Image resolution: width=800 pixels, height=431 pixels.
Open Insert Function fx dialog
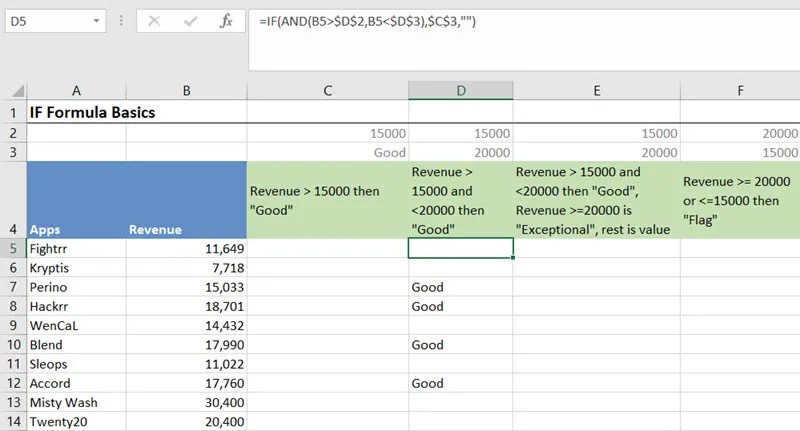pyautogui.click(x=227, y=20)
